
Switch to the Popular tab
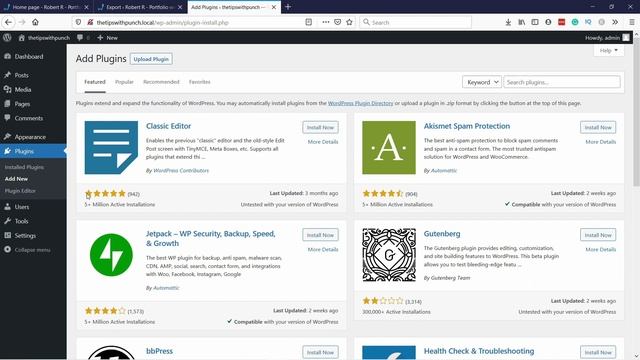click(124, 82)
